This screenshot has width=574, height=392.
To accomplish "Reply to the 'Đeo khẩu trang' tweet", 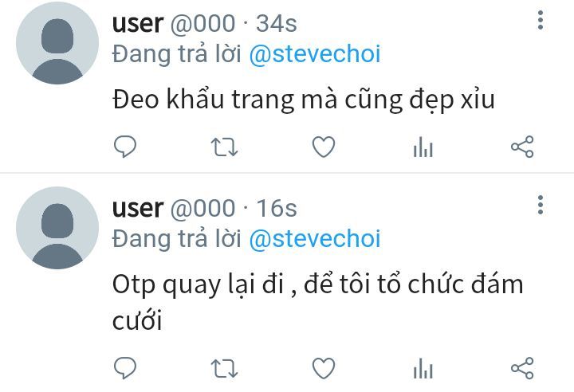I will (x=125, y=147).
